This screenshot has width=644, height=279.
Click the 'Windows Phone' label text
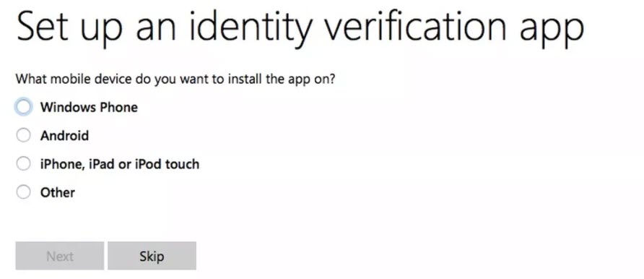coord(89,107)
